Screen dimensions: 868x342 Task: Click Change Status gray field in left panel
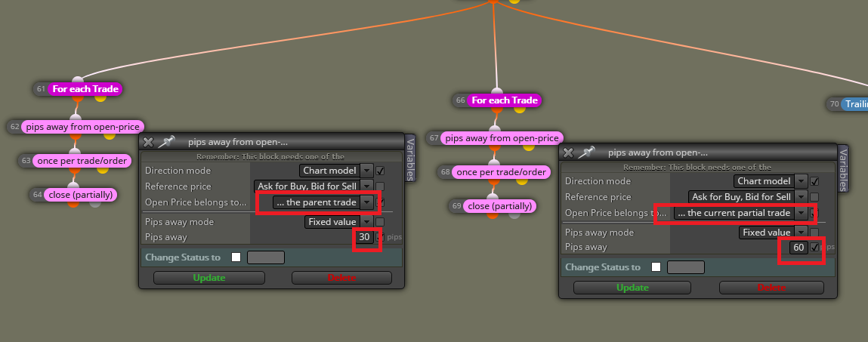coord(266,257)
